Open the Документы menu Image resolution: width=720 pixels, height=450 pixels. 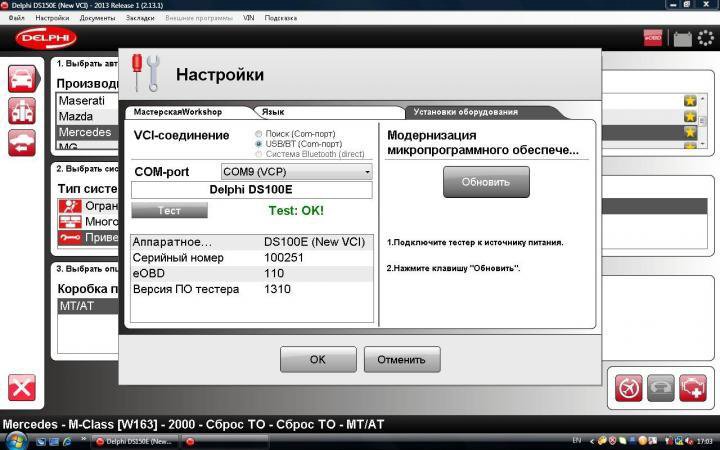[x=97, y=18]
